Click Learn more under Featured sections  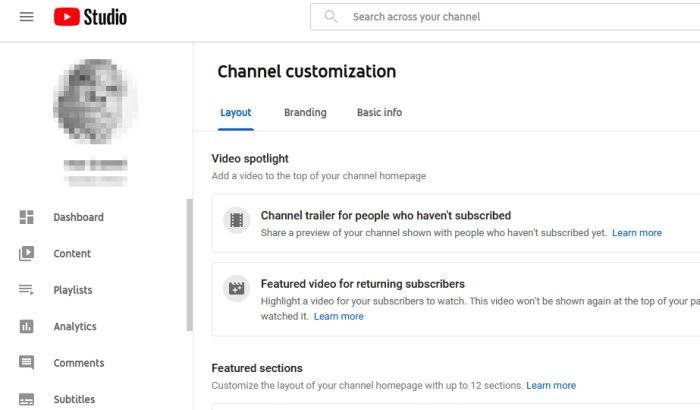551,385
